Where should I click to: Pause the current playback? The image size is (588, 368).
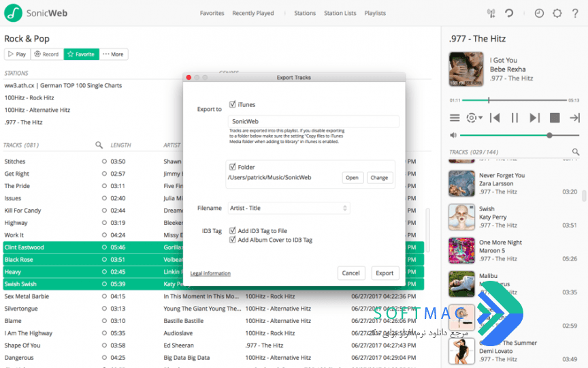[x=514, y=118]
